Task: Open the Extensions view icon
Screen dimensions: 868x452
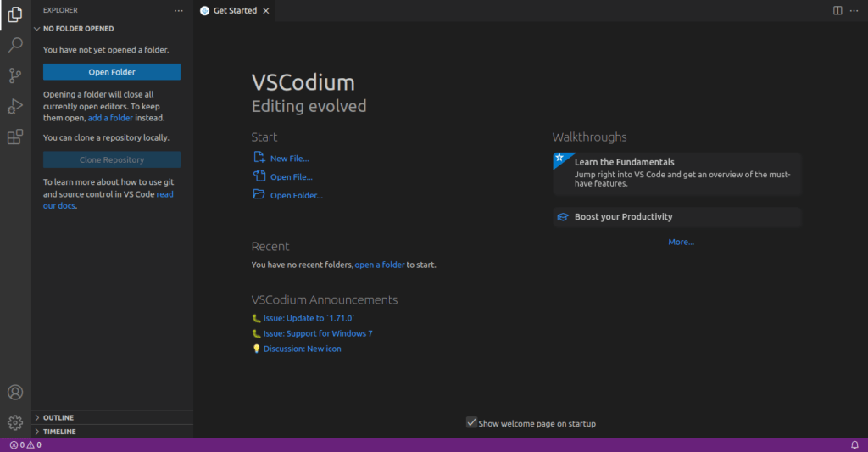Action: (x=15, y=137)
